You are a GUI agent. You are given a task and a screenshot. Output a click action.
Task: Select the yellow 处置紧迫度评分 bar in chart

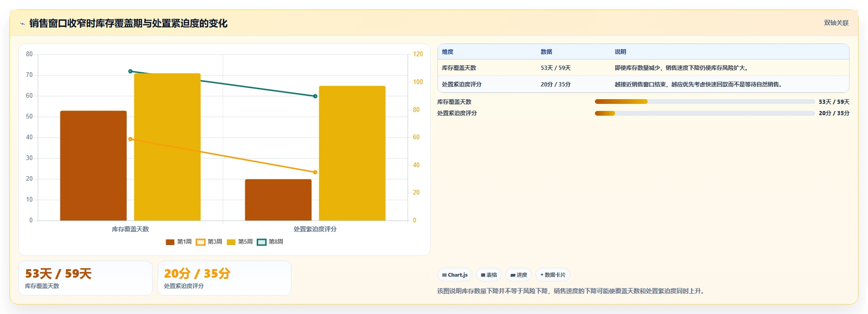tap(352, 153)
